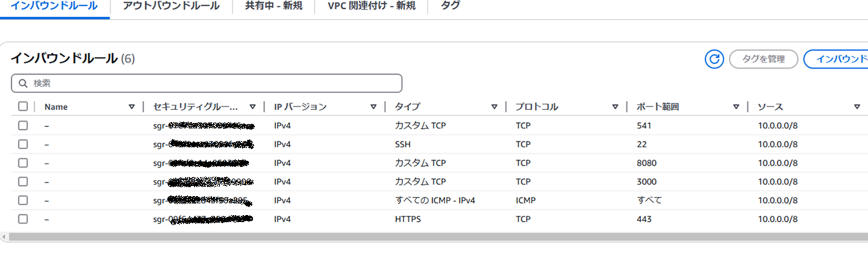
Task: Select the ICMP rule checkbox
Action: click(23, 200)
